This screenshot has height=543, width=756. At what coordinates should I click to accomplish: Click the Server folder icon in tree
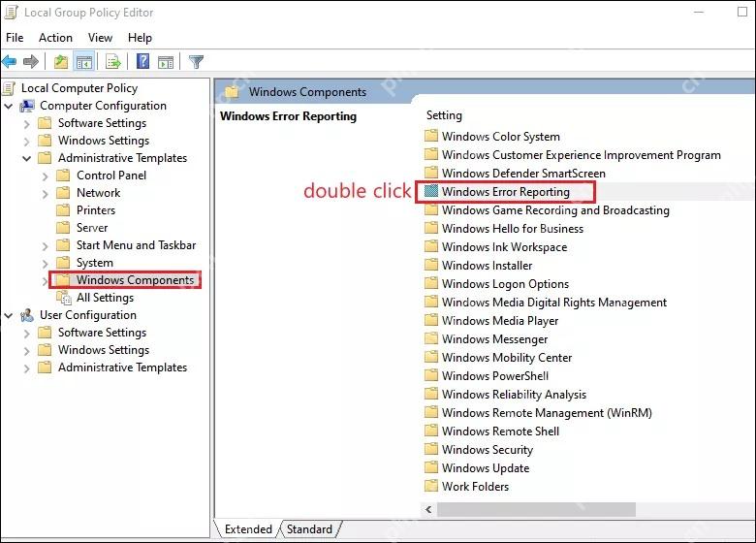pos(63,228)
